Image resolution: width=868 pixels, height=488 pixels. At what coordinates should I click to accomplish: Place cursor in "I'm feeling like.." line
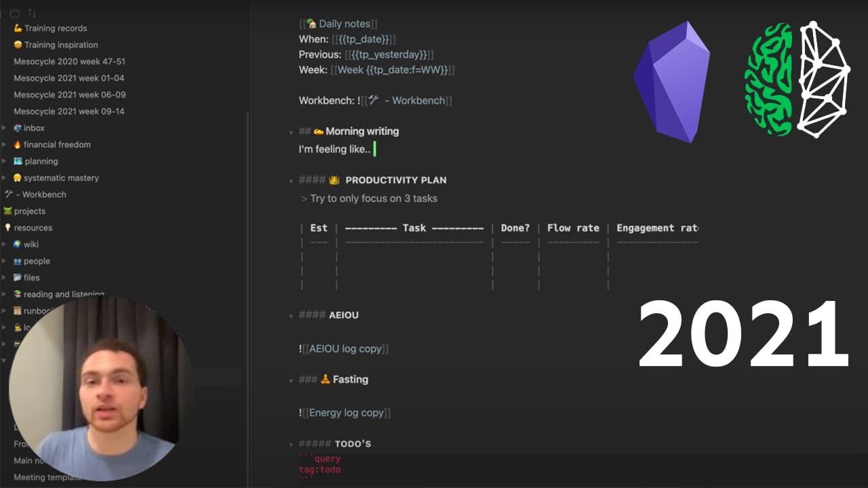335,149
